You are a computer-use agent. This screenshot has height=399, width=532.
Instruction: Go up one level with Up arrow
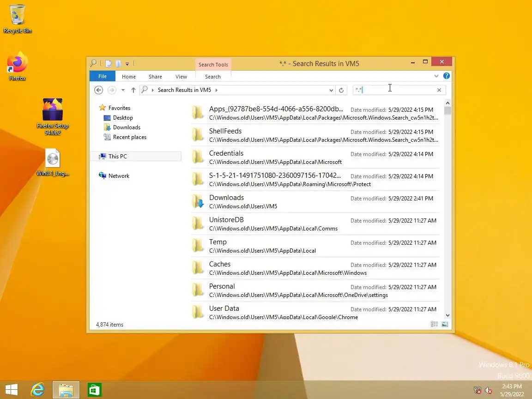(x=133, y=90)
